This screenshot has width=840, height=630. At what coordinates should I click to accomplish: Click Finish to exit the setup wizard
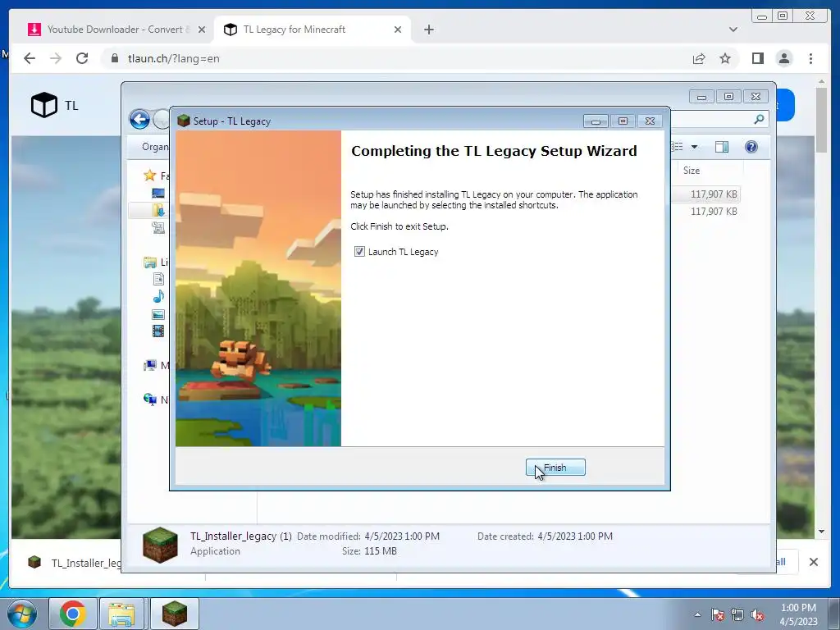555,468
